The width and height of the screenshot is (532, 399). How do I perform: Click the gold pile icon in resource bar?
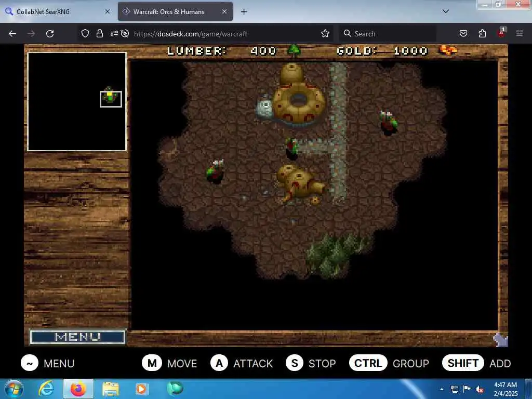(x=447, y=50)
